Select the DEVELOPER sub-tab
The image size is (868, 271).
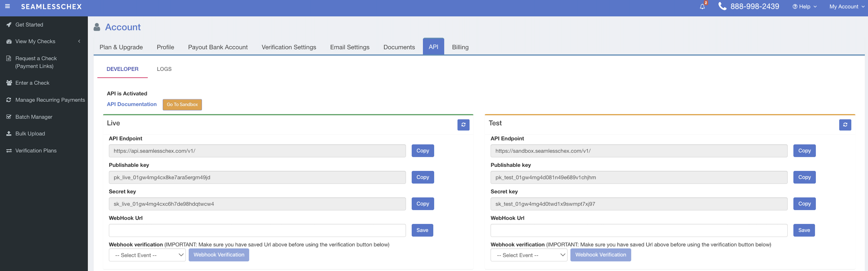coord(122,69)
